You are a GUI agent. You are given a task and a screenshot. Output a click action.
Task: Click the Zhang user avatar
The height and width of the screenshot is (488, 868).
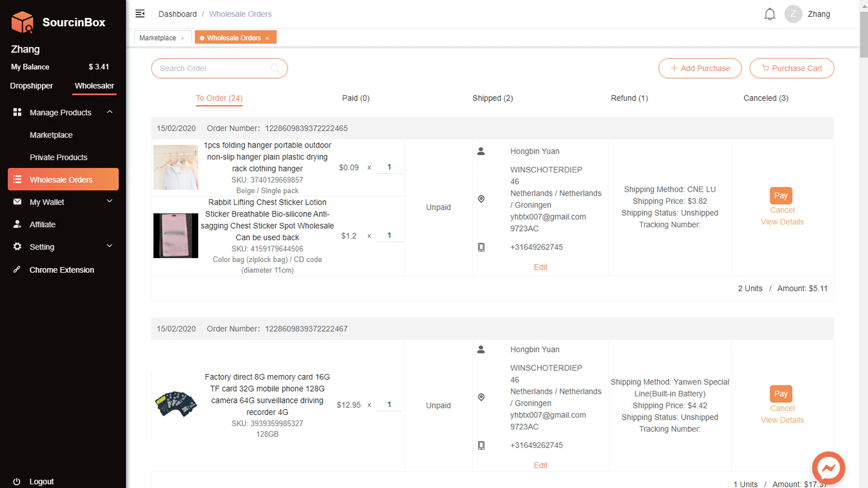pos(793,14)
